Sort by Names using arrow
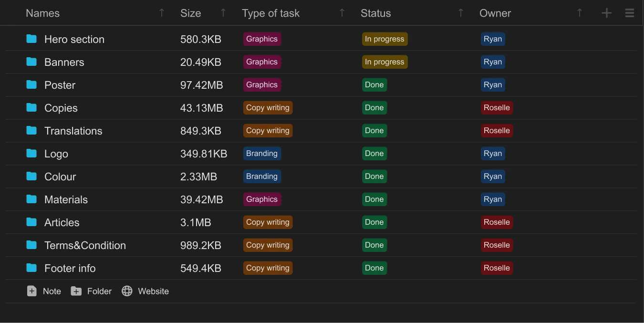644x323 pixels. [162, 13]
